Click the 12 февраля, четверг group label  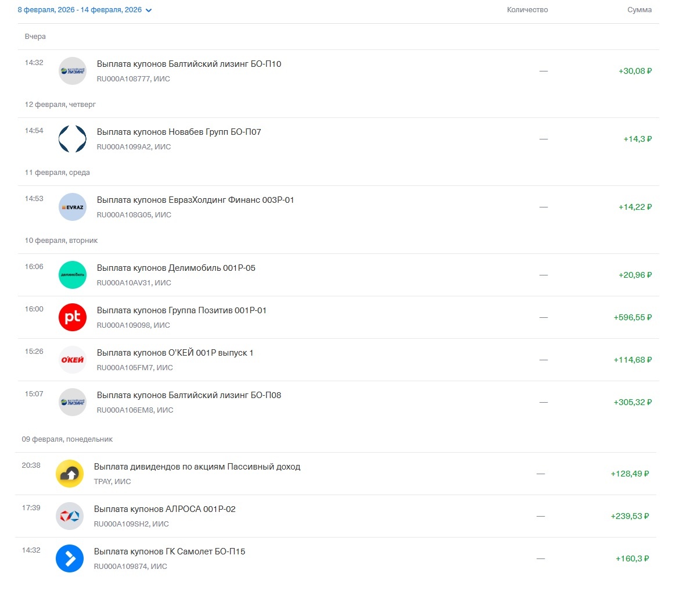pyautogui.click(x=60, y=105)
